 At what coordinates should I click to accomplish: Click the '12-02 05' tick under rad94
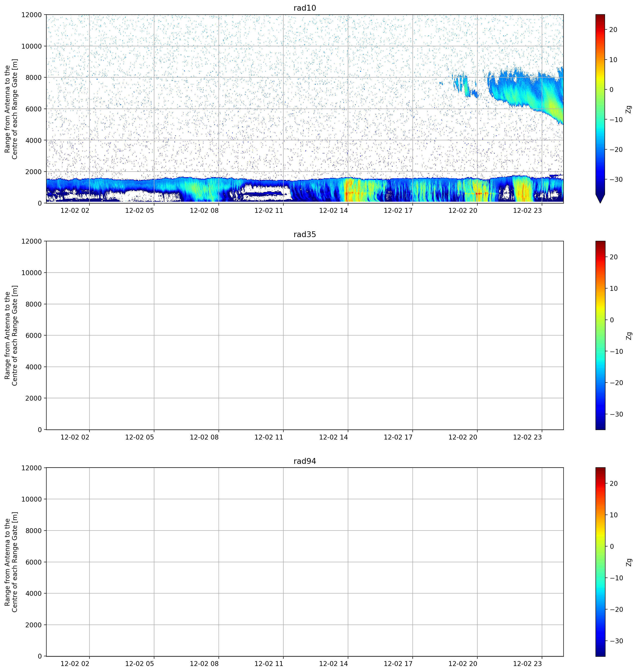pyautogui.click(x=139, y=663)
